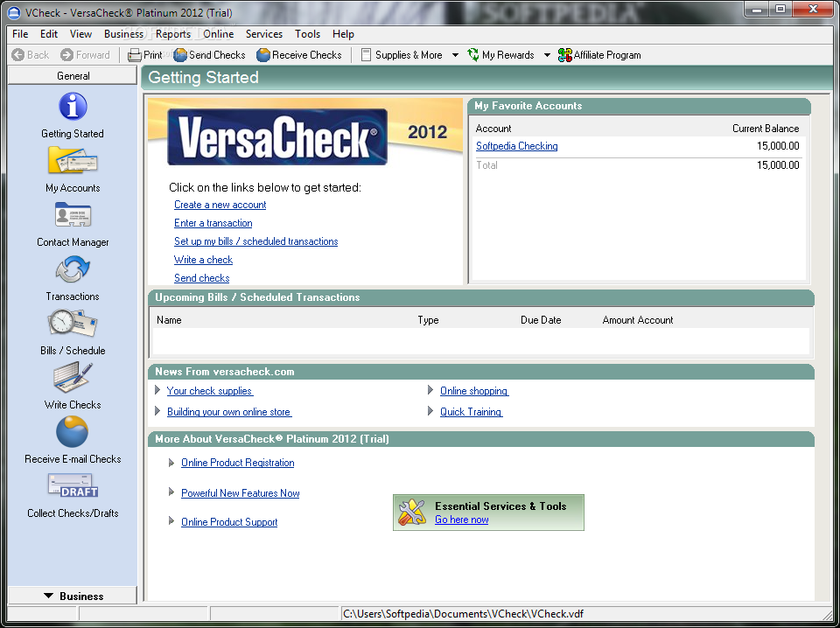Screen dimensions: 840x628
Task: Click Set up my bills / scheduled transactions
Action: pos(256,241)
